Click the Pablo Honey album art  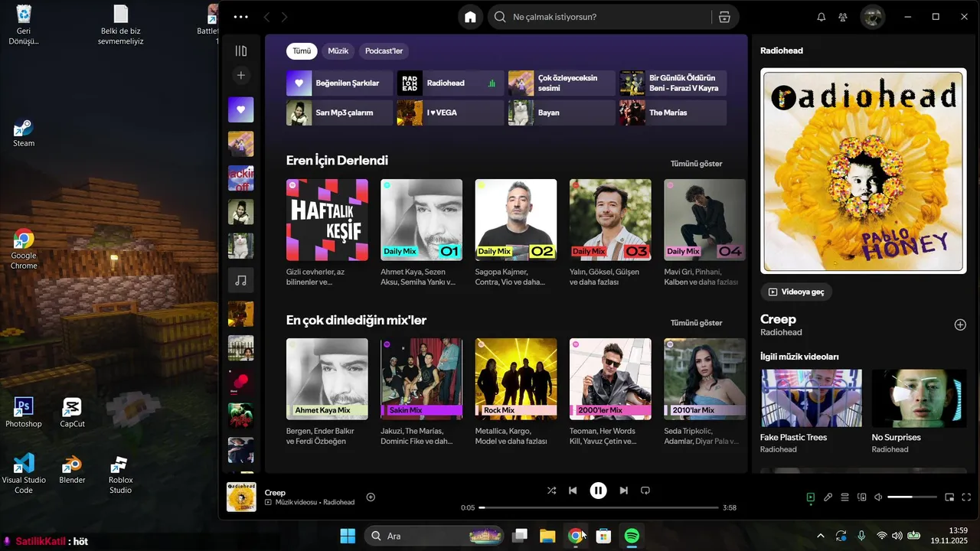[x=864, y=171]
